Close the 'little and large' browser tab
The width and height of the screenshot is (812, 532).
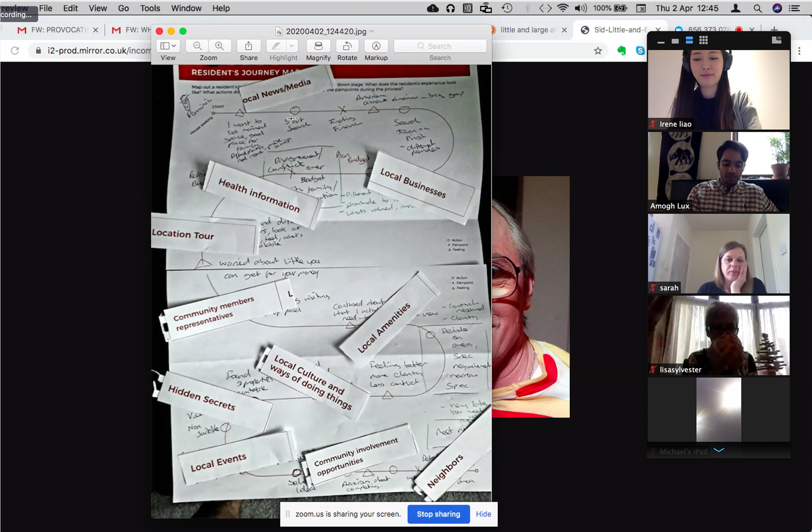(564, 30)
